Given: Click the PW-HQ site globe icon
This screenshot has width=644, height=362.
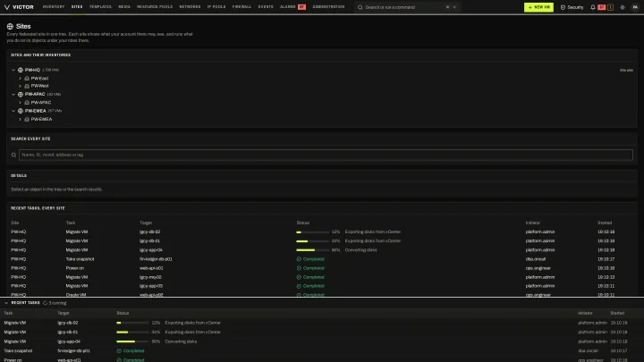Looking at the screenshot, I should (21, 71).
